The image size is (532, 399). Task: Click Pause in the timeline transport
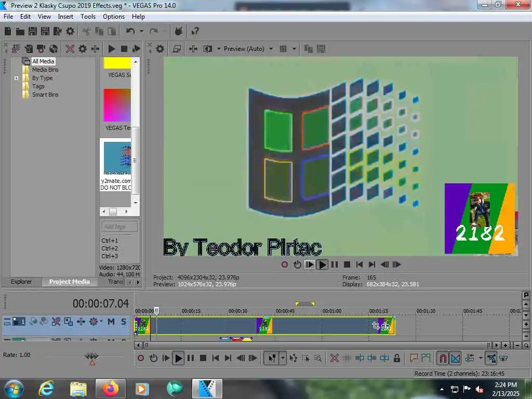pyautogui.click(x=191, y=358)
